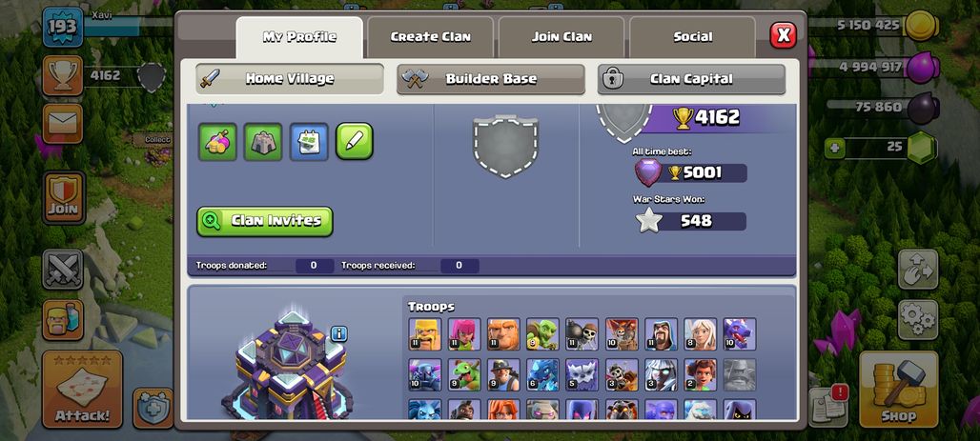This screenshot has height=441, width=980.
Task: Open the crossed swords battle log icon
Action: tap(63, 270)
